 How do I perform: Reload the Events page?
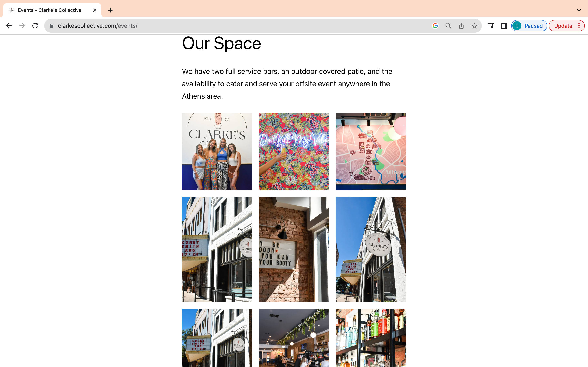tap(35, 26)
